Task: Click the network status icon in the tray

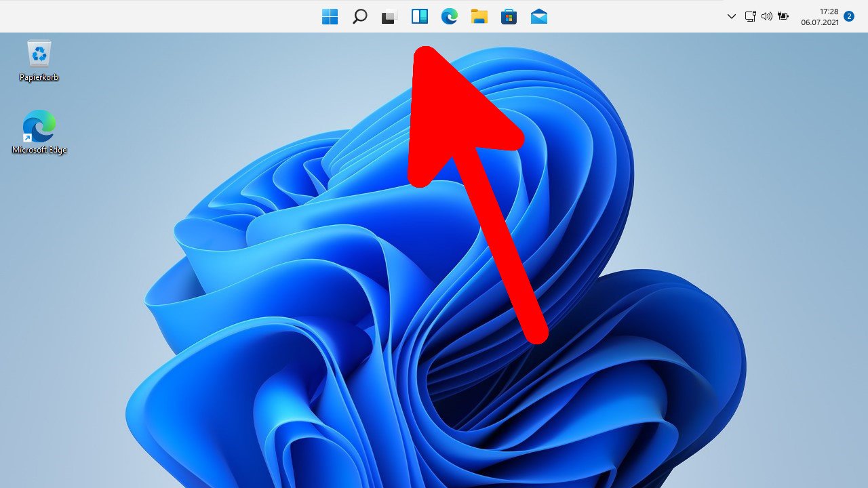Action: point(750,16)
